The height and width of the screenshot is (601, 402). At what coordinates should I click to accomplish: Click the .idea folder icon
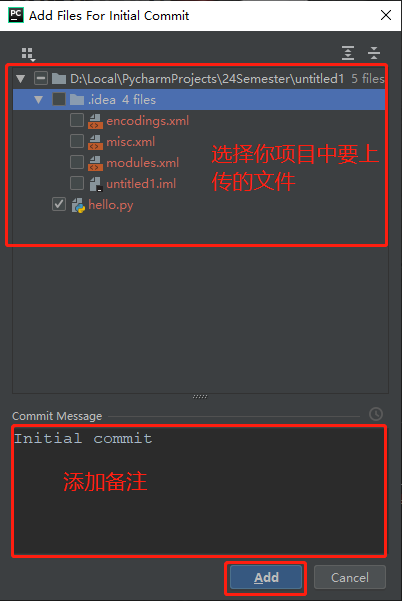(x=77, y=100)
